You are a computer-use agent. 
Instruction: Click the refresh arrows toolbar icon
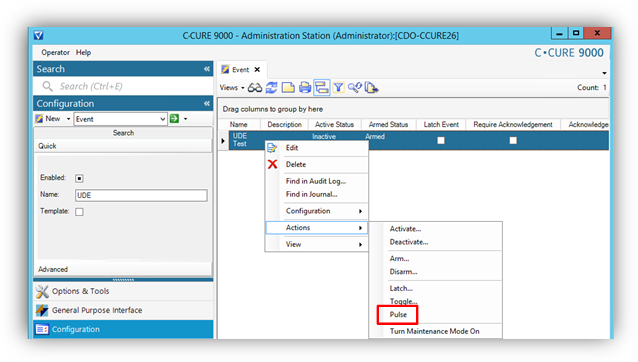click(x=271, y=87)
